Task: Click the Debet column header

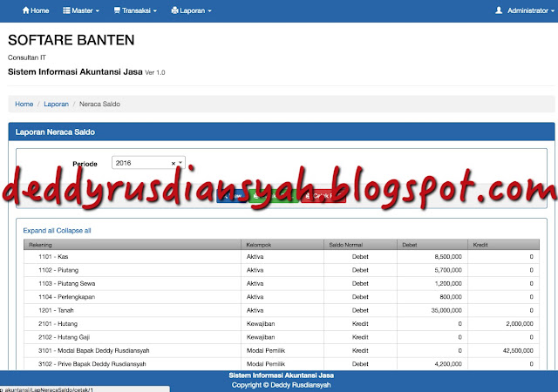Action: pos(432,245)
